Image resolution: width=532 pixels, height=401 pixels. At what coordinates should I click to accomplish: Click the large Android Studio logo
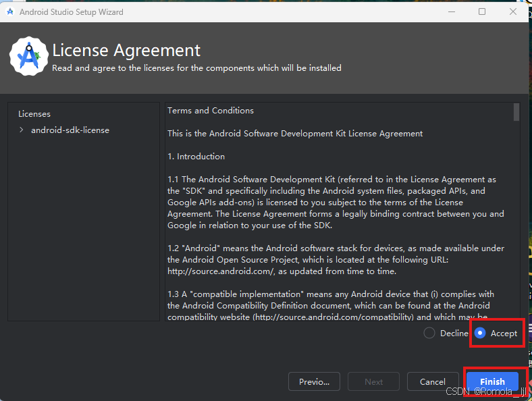(x=29, y=56)
